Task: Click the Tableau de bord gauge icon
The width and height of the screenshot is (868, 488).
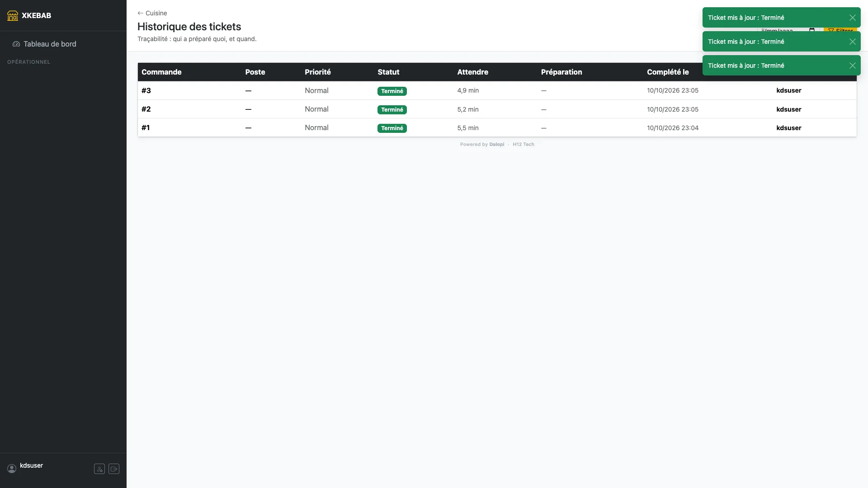Action: 16,44
